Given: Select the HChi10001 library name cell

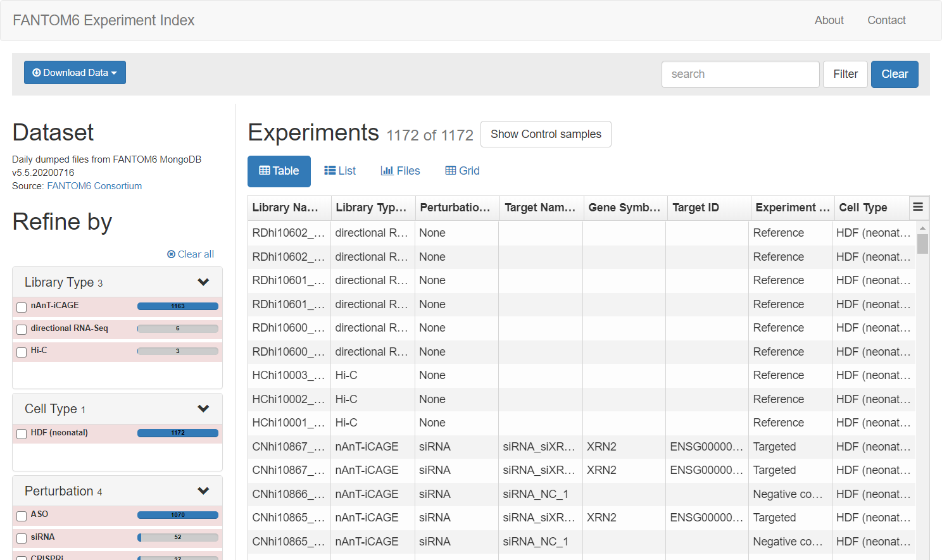Looking at the screenshot, I should [289, 423].
